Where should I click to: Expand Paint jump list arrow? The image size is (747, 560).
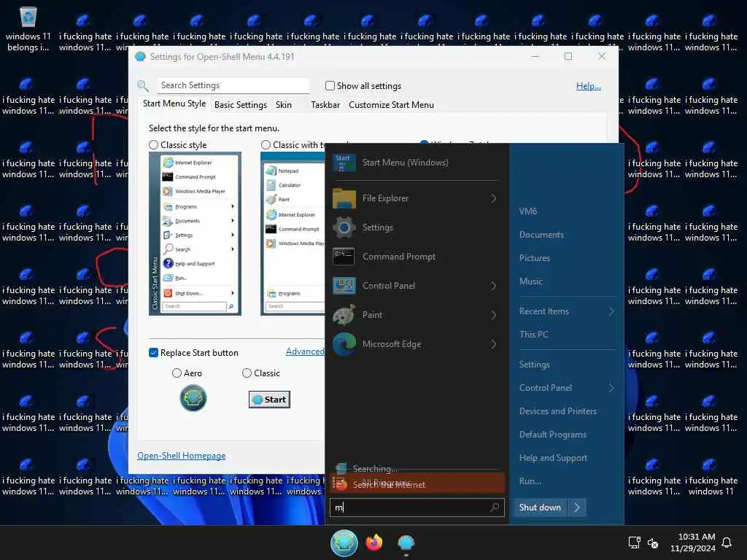(494, 315)
